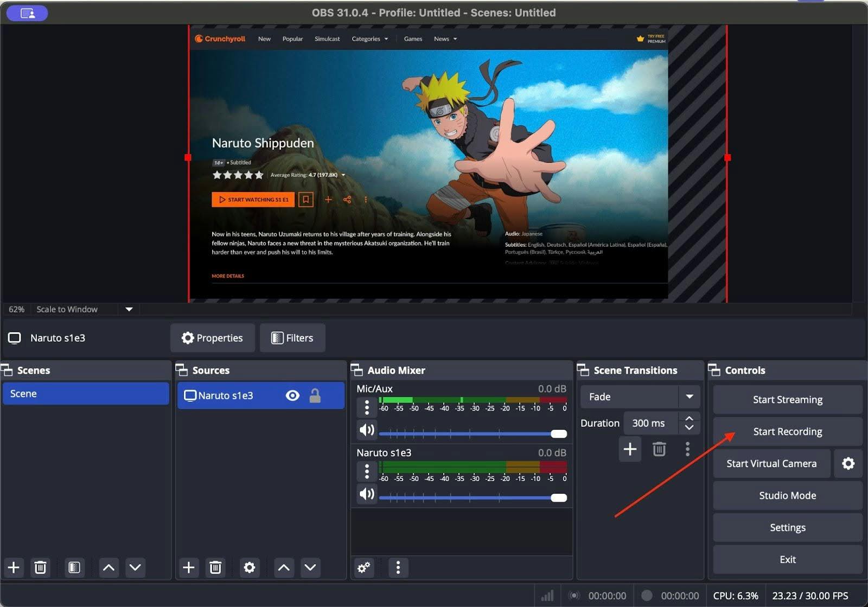Screen dimensions: 868x607
Task: Click the Audio Mixer panel dock icon
Action: click(357, 370)
